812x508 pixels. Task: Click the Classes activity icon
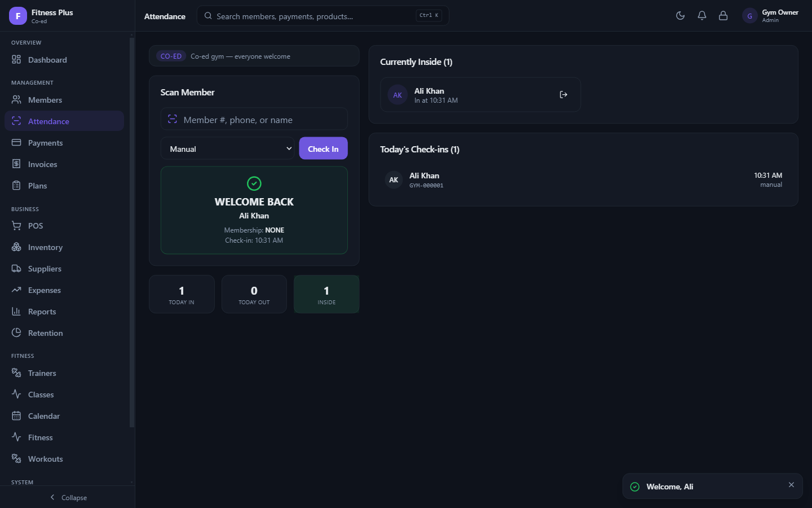[16, 395]
